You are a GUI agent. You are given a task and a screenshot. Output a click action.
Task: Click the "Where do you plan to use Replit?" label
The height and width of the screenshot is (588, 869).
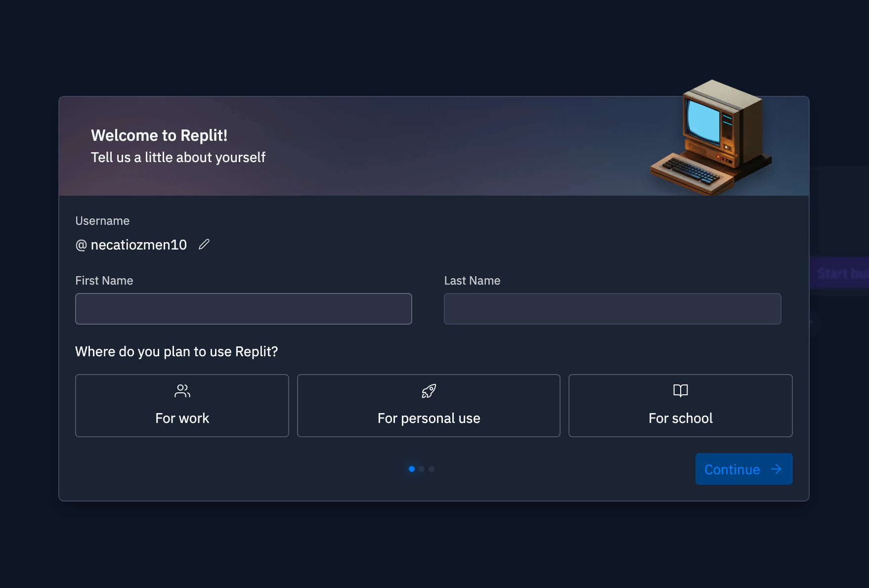[176, 352]
